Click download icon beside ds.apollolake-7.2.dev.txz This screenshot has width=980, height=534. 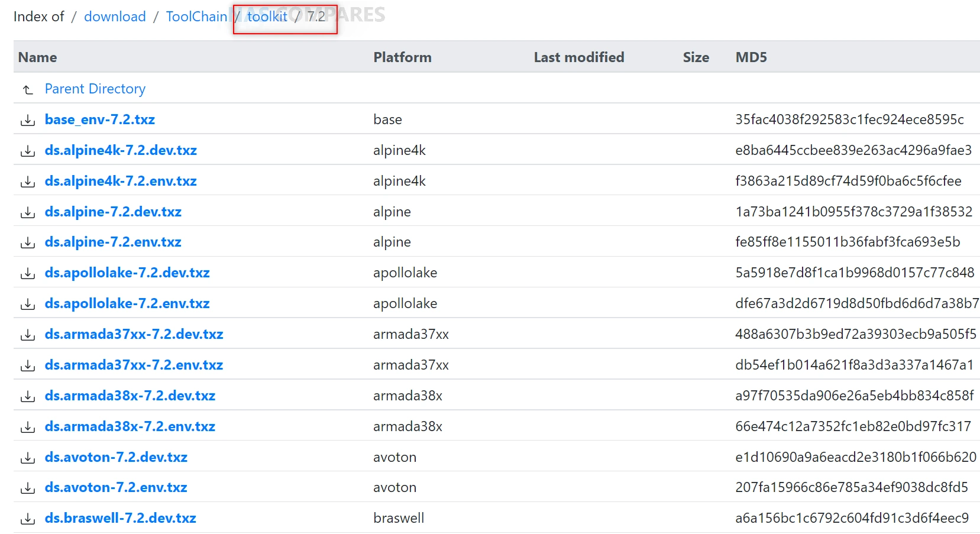pos(28,274)
